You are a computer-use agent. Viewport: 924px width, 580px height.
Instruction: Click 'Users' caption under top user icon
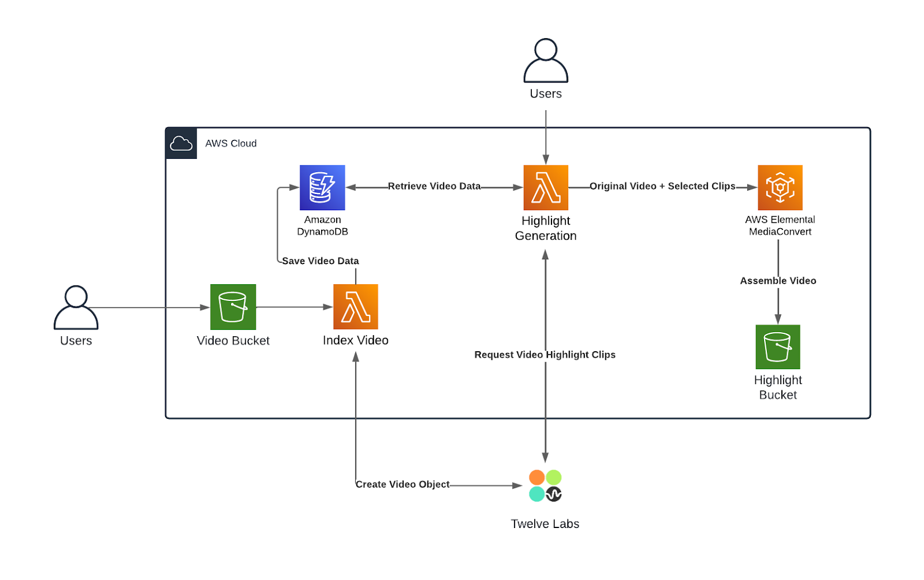point(546,94)
